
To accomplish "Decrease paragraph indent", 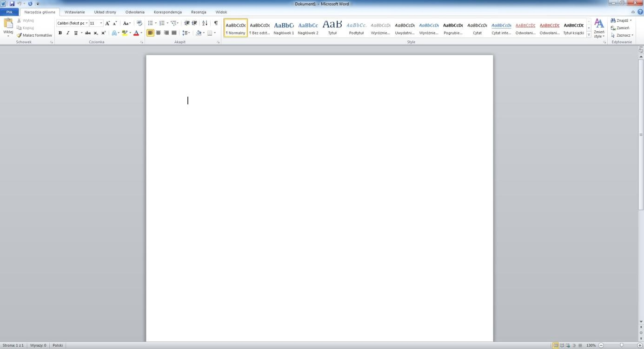I will 187,23.
